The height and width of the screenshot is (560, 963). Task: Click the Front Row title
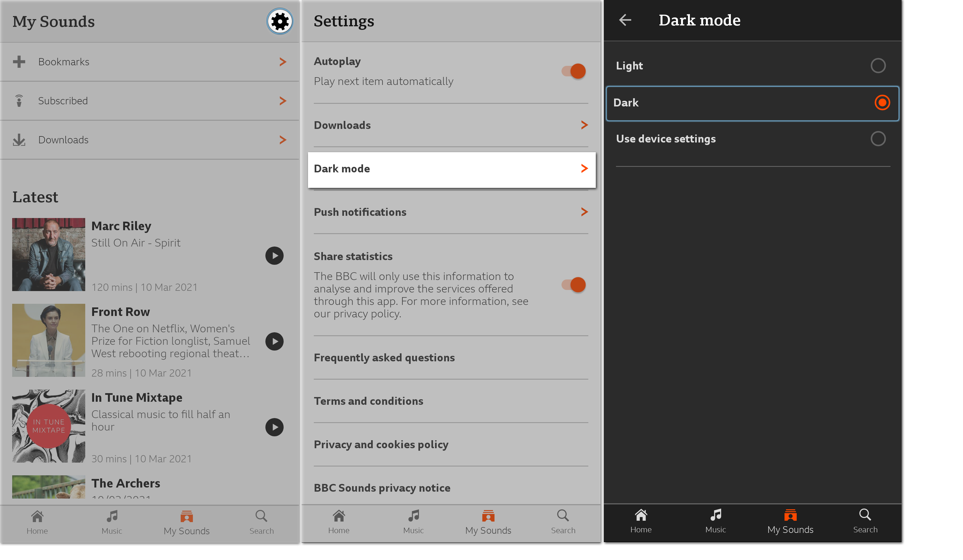pyautogui.click(x=120, y=312)
